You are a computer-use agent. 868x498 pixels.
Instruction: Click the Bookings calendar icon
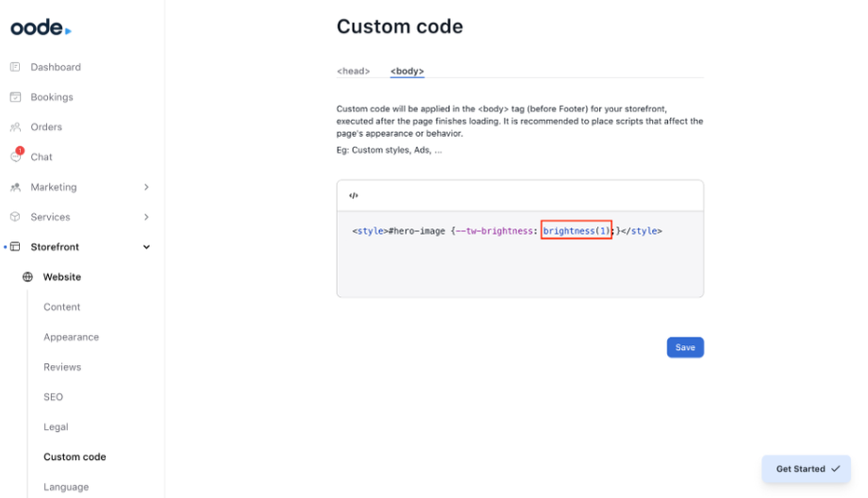(x=15, y=97)
